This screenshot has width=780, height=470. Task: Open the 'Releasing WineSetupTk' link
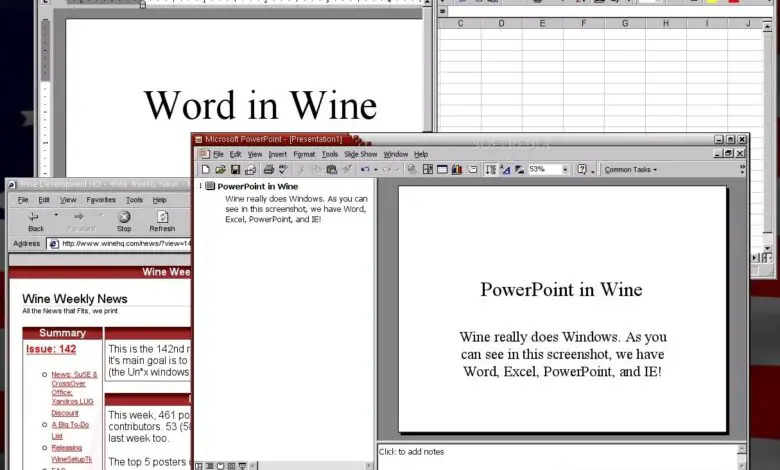pyautogui.click(x=72, y=454)
